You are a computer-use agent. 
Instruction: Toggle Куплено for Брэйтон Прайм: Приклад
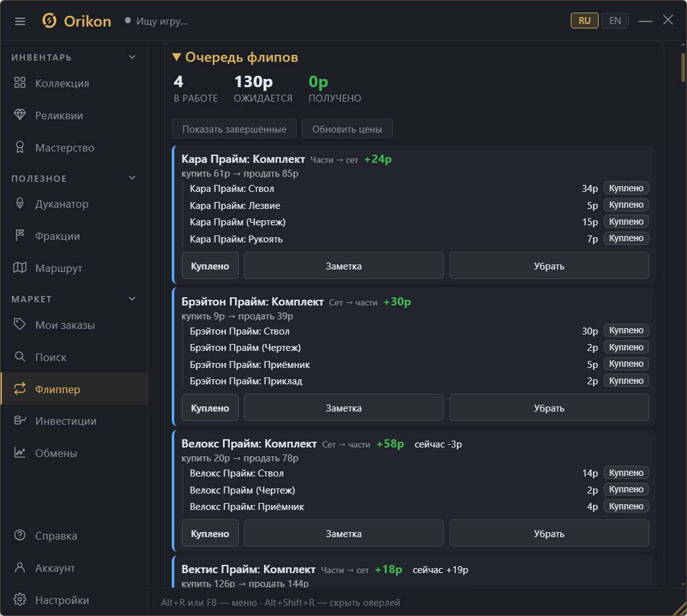pyautogui.click(x=626, y=381)
